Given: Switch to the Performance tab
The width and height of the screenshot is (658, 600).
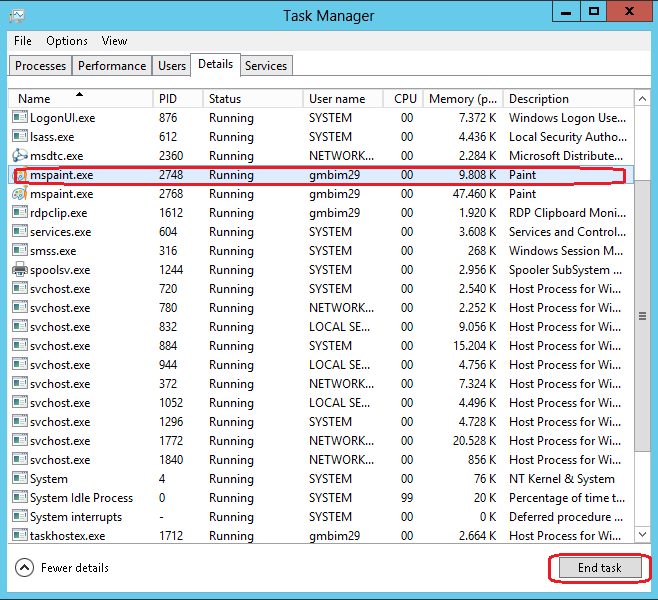Looking at the screenshot, I should pos(112,66).
